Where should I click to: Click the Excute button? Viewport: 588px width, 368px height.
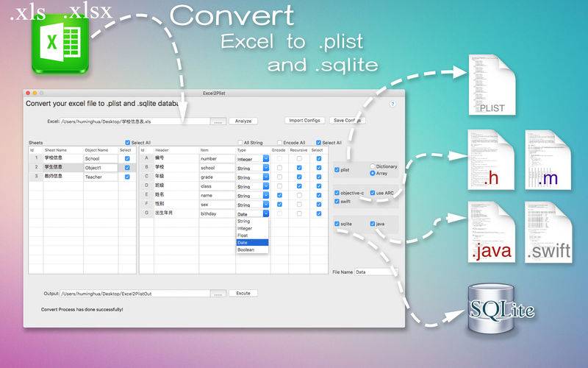pyautogui.click(x=243, y=293)
